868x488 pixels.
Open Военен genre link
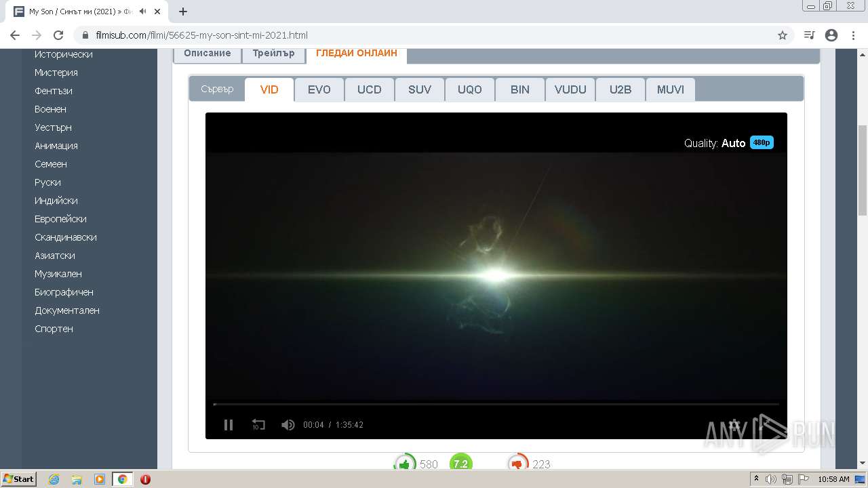50,109
